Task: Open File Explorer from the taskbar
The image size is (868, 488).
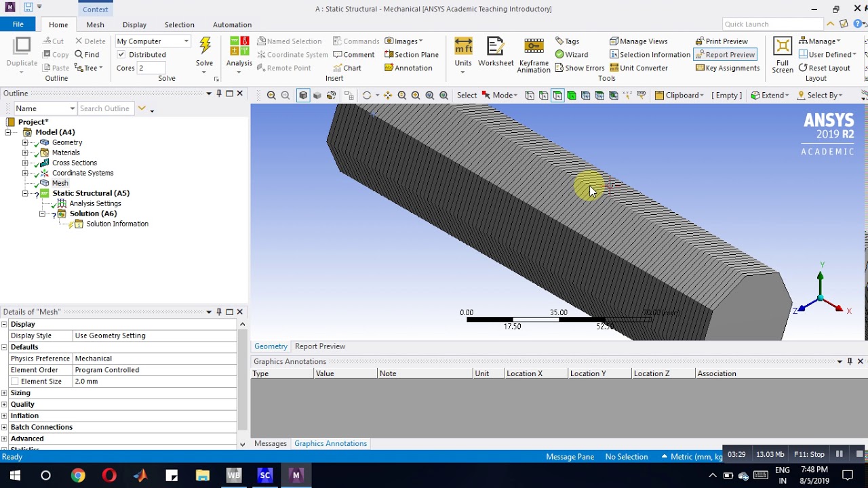Action: tap(202, 475)
